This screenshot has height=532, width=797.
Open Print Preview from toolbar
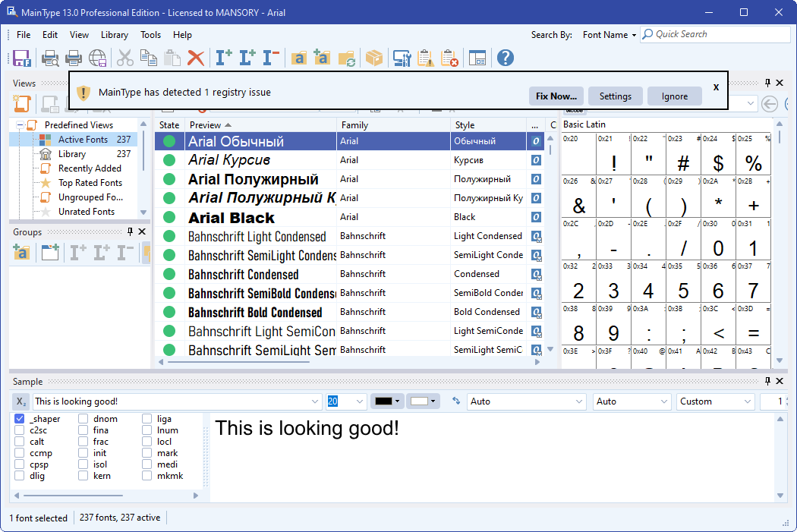(x=50, y=58)
